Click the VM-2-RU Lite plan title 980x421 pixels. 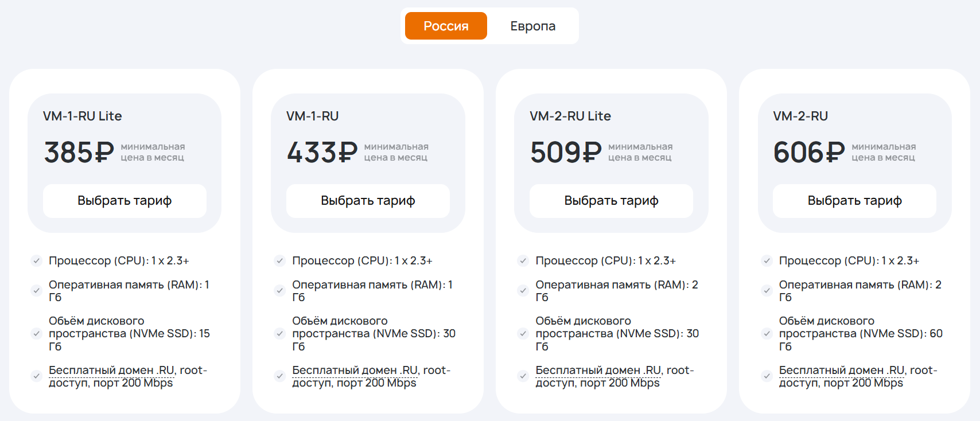click(570, 116)
